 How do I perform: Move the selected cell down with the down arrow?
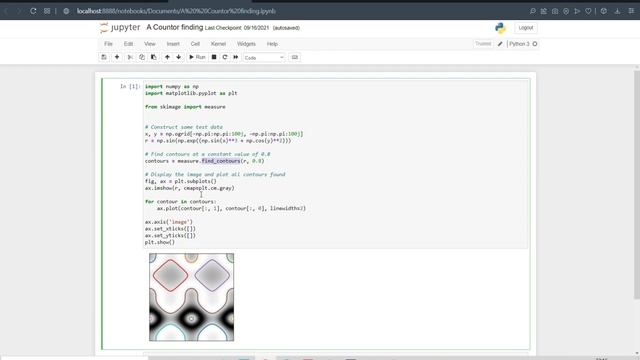[178, 57]
